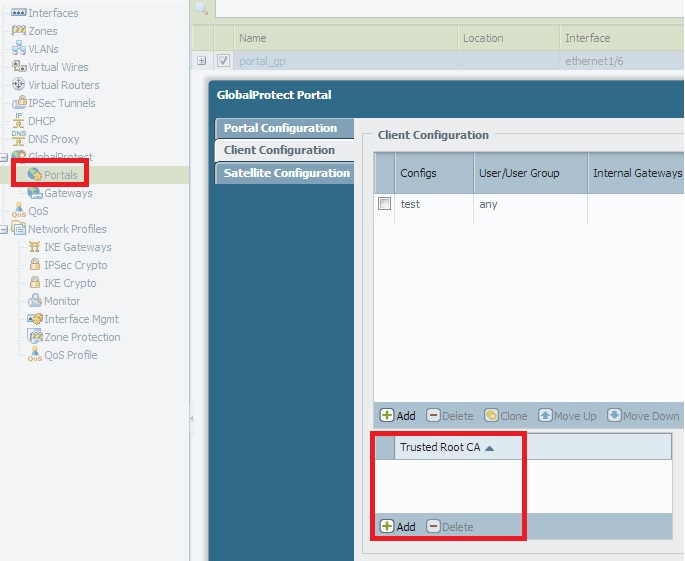The height and width of the screenshot is (561, 685).
Task: Select Virtual Routers in the sidebar
Action: [x=64, y=85]
